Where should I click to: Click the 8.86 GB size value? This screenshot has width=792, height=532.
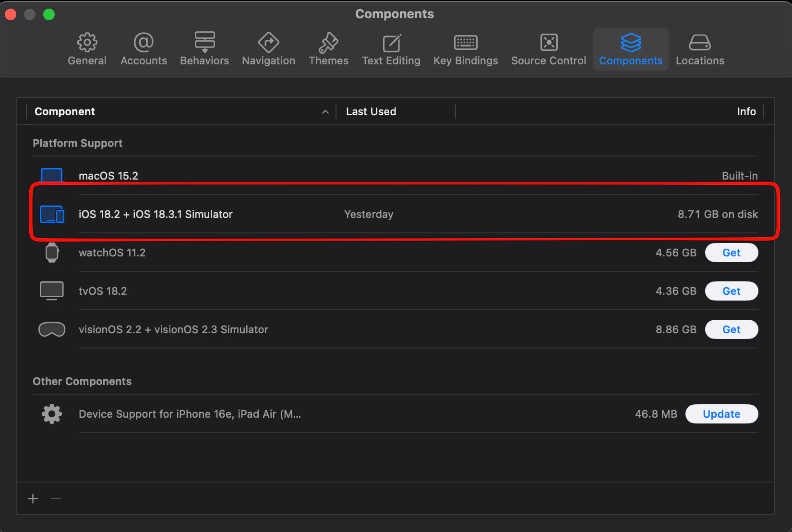coord(676,329)
